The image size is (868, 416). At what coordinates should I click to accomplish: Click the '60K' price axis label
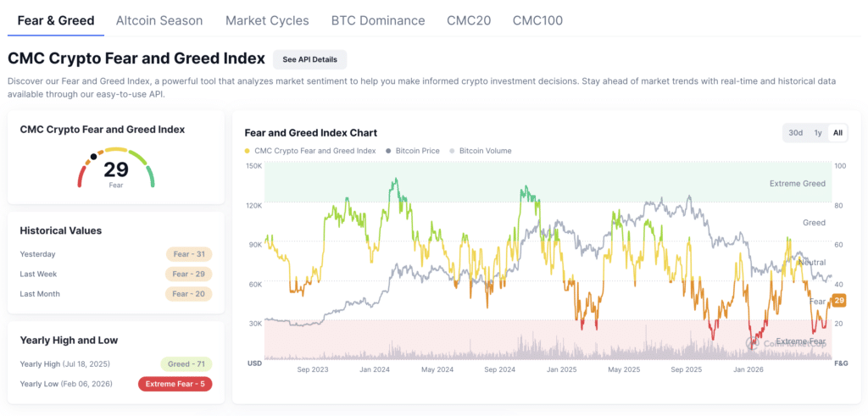click(x=255, y=284)
